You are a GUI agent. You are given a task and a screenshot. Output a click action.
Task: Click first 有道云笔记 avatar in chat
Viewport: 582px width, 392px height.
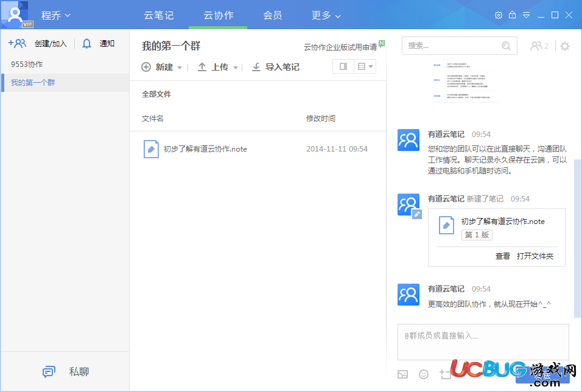tap(408, 140)
